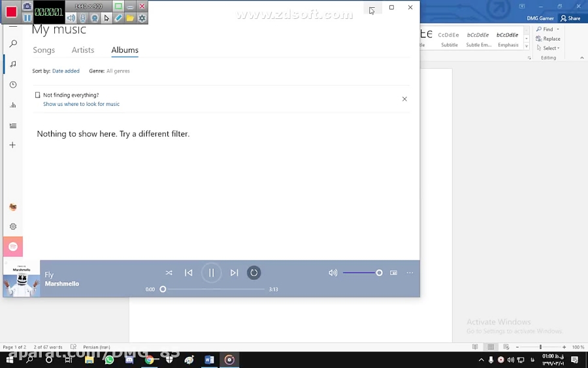Toggle repeat mode
This screenshot has width=588, height=368.
click(254, 273)
